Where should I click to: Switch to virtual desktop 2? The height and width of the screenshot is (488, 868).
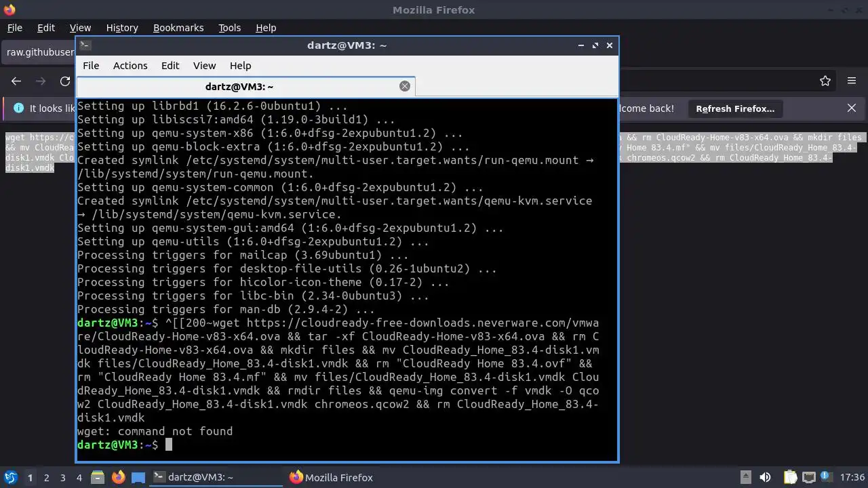coord(47,478)
